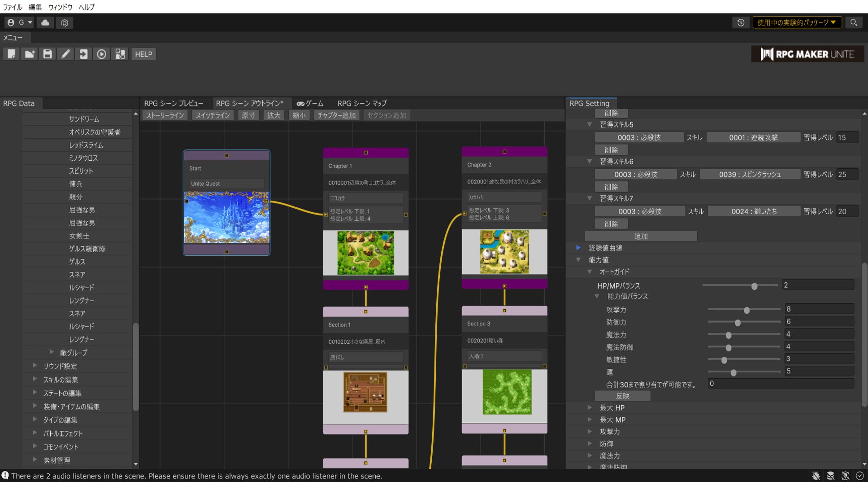868x482 pixels.
Task: Click the new document icon in toolbar
Action: 11,54
